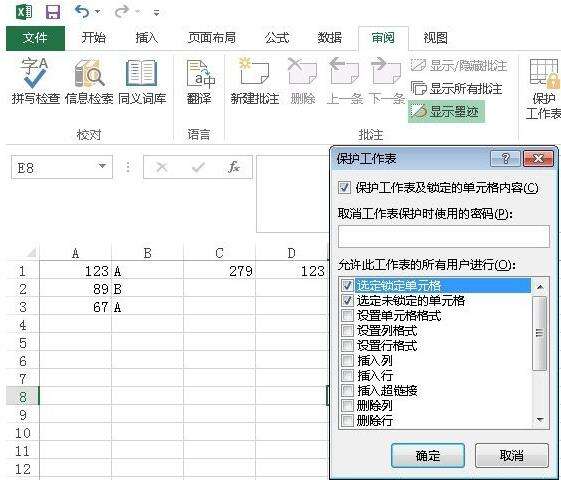Enable 删除列 checkbox

click(347, 405)
